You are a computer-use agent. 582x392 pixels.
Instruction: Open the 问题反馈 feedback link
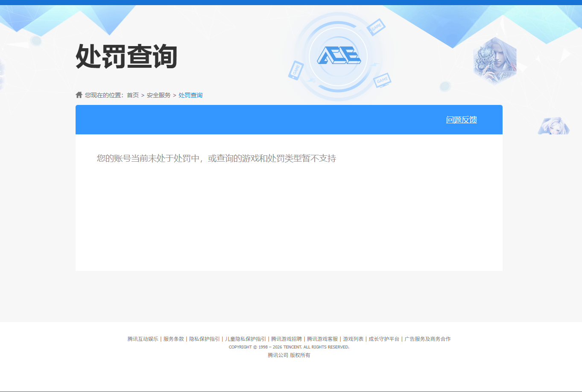tap(461, 120)
